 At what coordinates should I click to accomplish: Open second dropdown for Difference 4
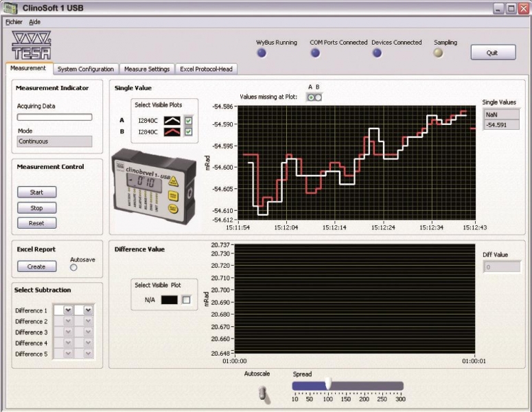click(x=89, y=343)
